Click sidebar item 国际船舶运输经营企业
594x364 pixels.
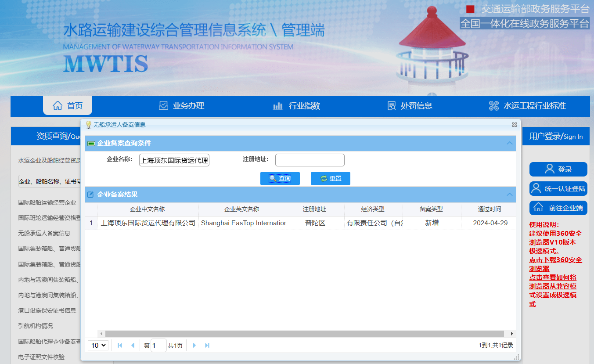pyautogui.click(x=47, y=202)
